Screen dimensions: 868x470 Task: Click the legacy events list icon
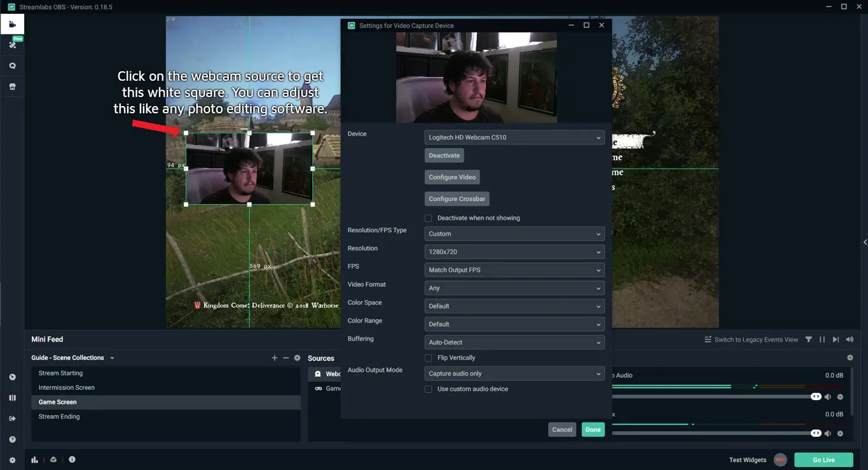click(708, 340)
